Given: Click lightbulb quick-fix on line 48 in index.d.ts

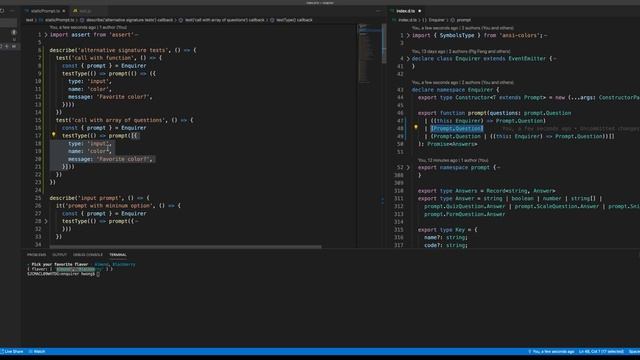Looking at the screenshot, I should [x=416, y=127].
